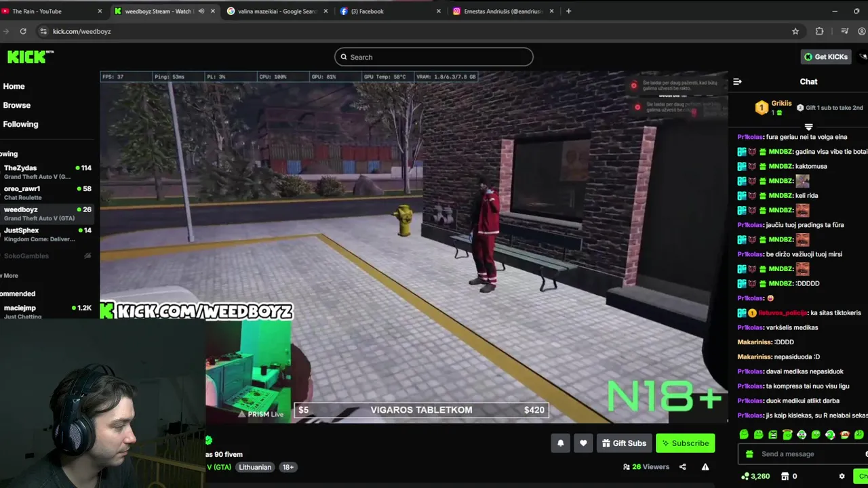Screen dimensions: 868x488
Task: Insert the first green emote in chat bar
Action: (744, 434)
